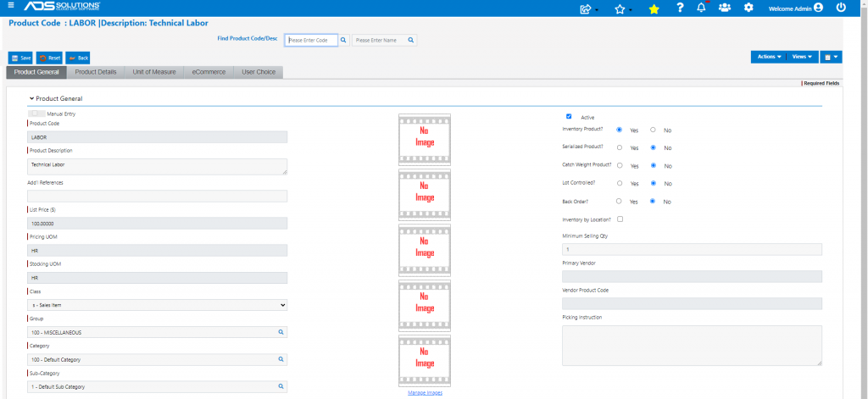Click the ADS Solutions logo

61,7
